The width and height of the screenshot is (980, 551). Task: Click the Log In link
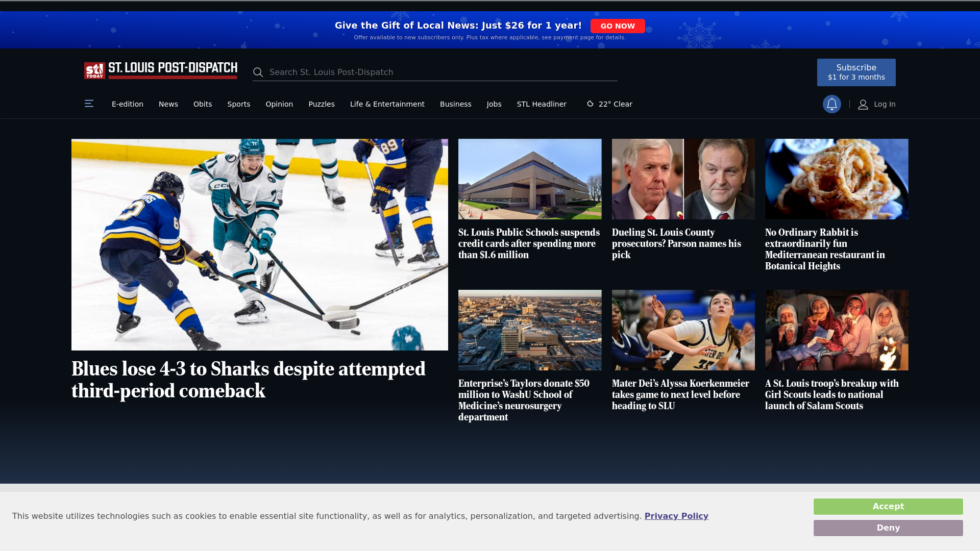(885, 104)
